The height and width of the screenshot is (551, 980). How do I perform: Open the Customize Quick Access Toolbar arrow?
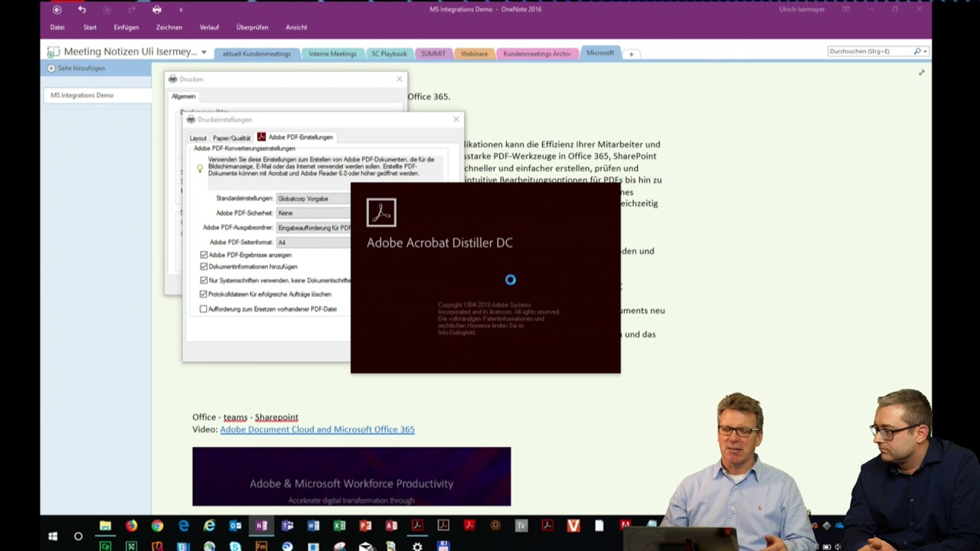[181, 10]
